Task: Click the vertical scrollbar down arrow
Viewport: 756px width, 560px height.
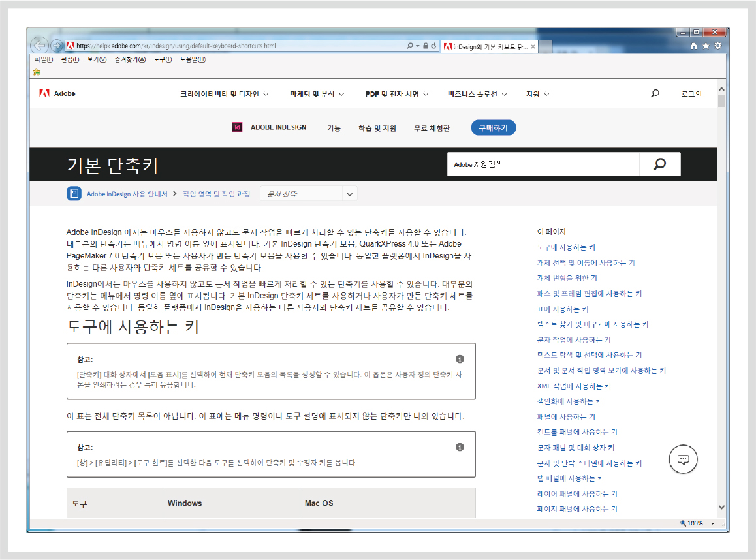Action: (x=721, y=507)
